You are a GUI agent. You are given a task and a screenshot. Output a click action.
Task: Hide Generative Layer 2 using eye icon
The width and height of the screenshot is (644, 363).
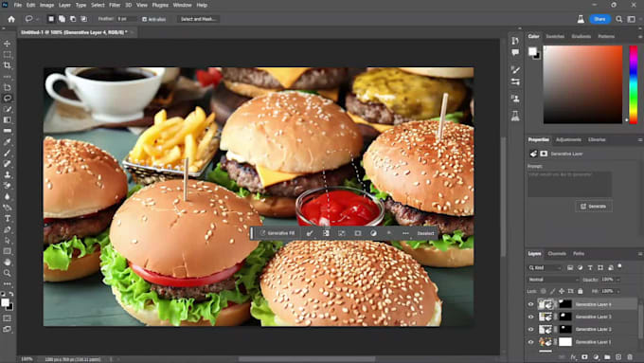530,329
